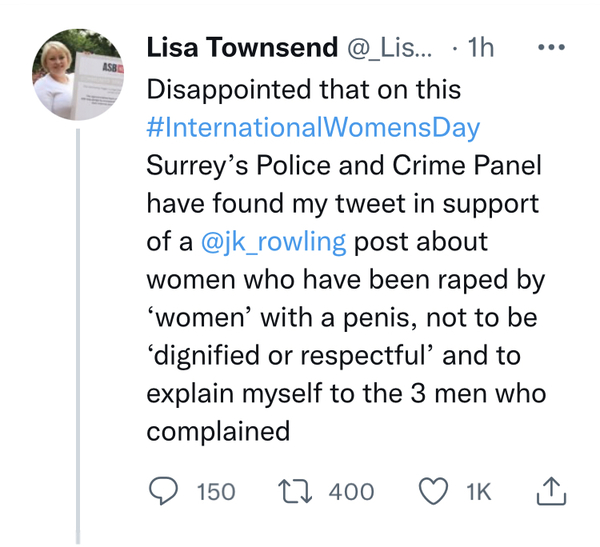Click the word 'complained' ending the tweet
Screen dimensions: 600x547
tap(218, 431)
